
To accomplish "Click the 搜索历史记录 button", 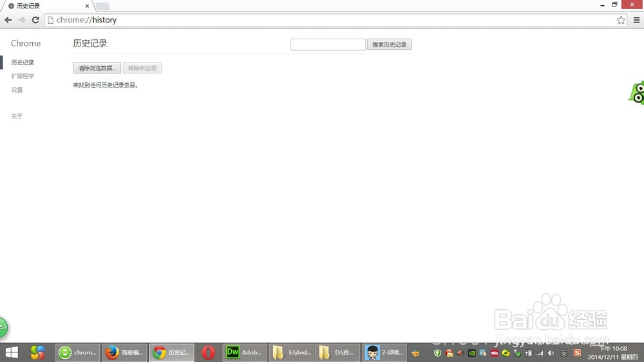I will (389, 44).
